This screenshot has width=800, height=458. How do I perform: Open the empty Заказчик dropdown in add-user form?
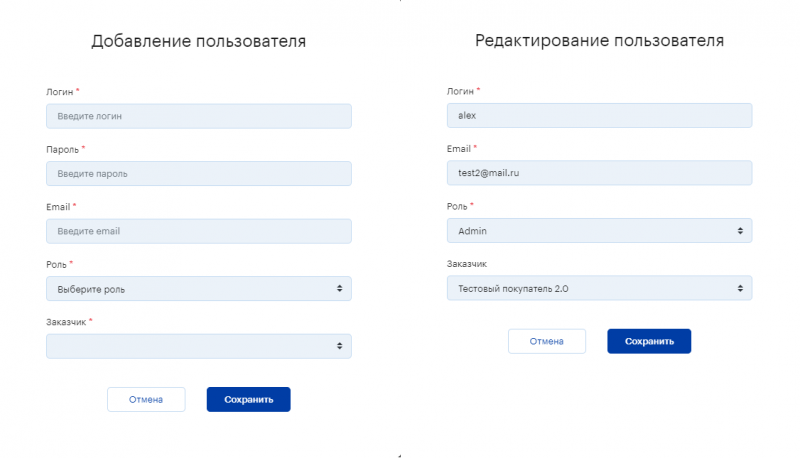[198, 346]
